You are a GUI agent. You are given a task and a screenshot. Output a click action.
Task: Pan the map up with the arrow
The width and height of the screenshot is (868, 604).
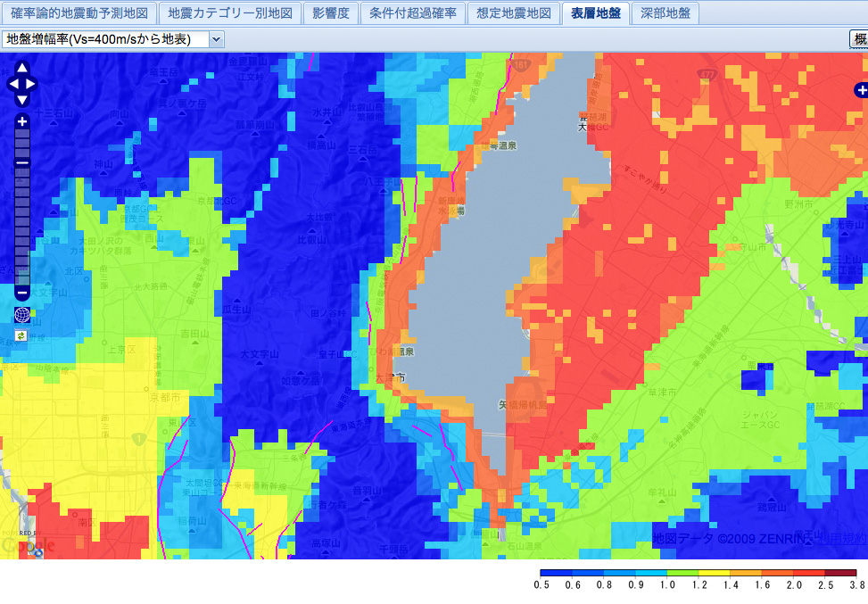tap(21, 68)
